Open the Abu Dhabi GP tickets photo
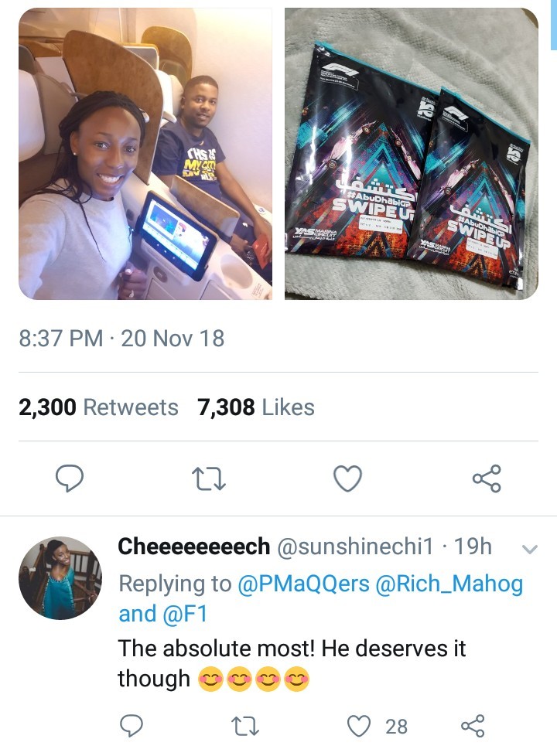Viewport: 557px width, 756px height. point(412,154)
